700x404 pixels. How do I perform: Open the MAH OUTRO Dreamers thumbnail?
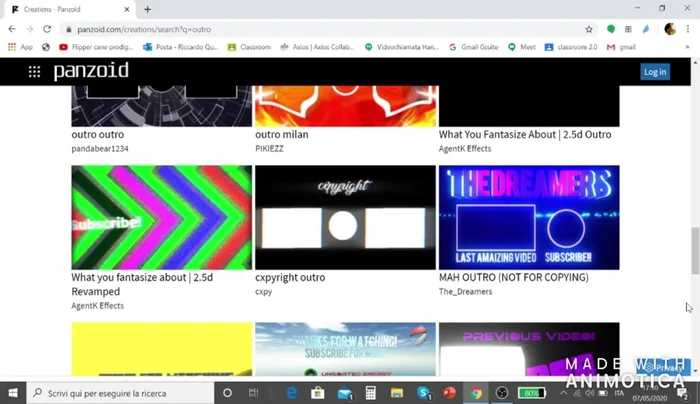529,217
